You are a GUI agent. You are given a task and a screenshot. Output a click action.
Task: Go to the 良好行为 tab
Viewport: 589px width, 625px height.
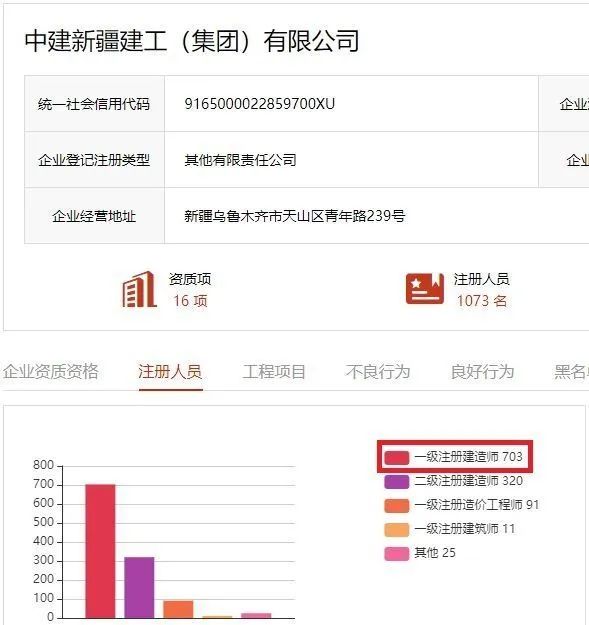coord(482,371)
